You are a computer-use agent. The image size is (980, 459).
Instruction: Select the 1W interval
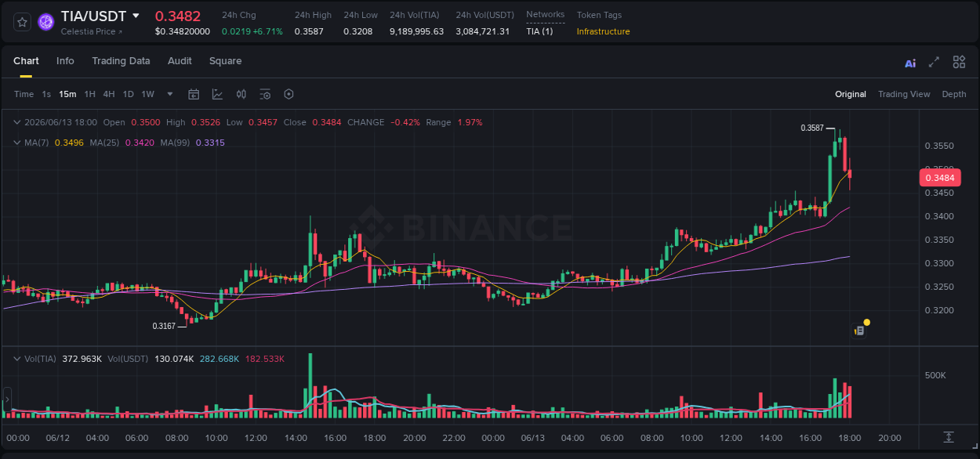tap(147, 94)
